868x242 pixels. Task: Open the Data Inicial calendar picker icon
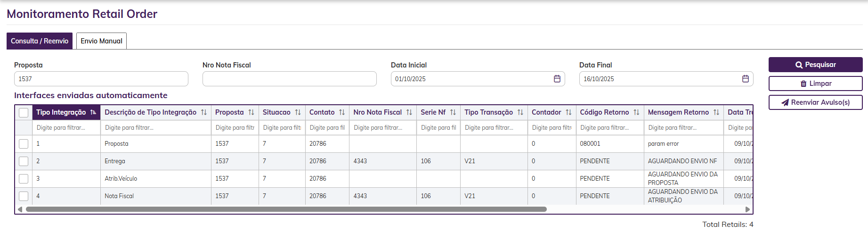[x=557, y=79]
